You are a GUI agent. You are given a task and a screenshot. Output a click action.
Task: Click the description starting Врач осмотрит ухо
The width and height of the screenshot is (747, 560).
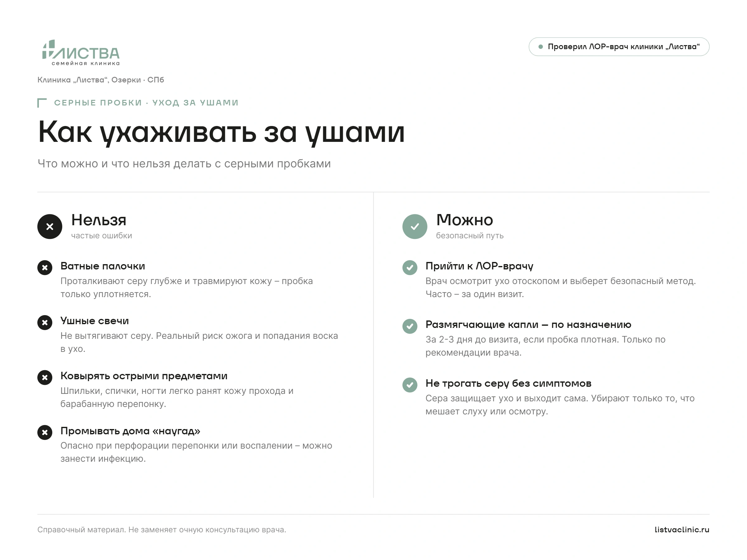[561, 287]
